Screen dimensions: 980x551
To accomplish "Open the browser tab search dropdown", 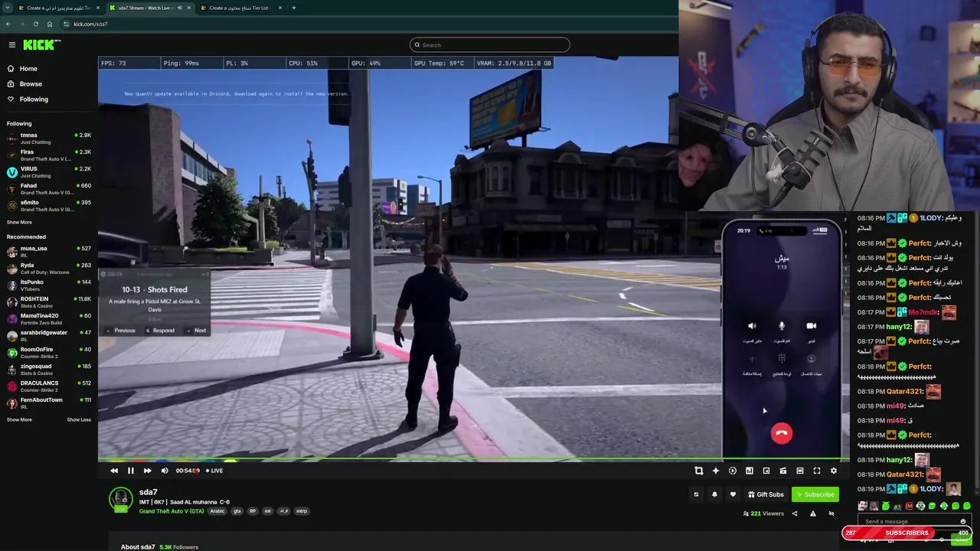I will click(x=8, y=8).
